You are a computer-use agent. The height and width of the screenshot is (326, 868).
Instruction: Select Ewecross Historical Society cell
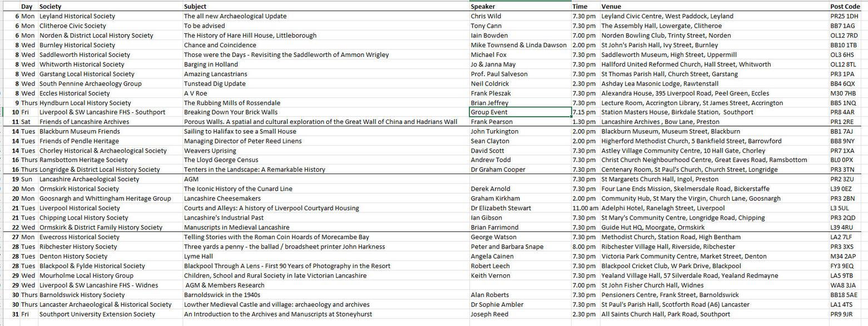110,237
